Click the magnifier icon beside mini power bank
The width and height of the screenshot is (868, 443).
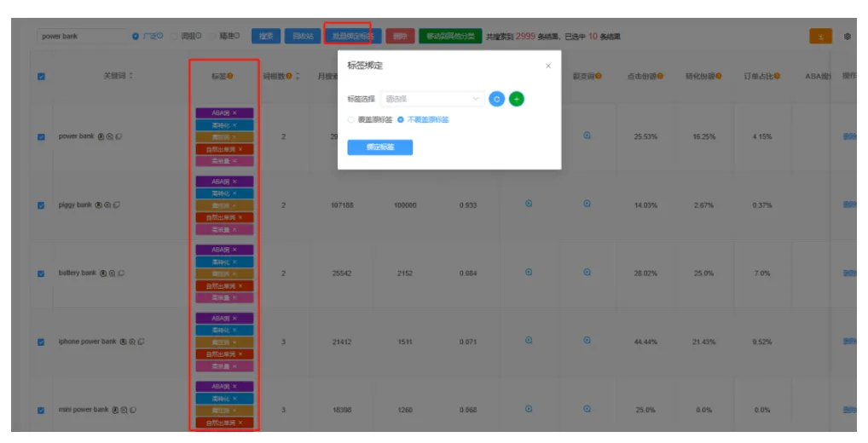click(124, 411)
